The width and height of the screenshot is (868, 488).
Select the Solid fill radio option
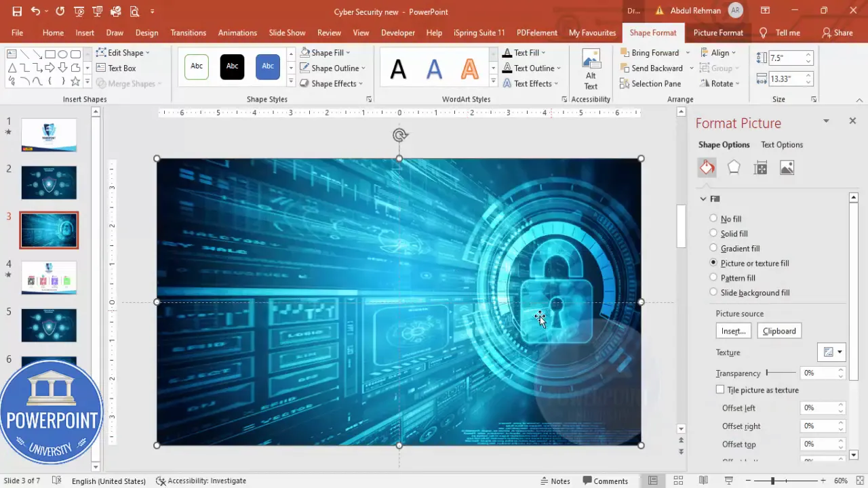coord(713,233)
